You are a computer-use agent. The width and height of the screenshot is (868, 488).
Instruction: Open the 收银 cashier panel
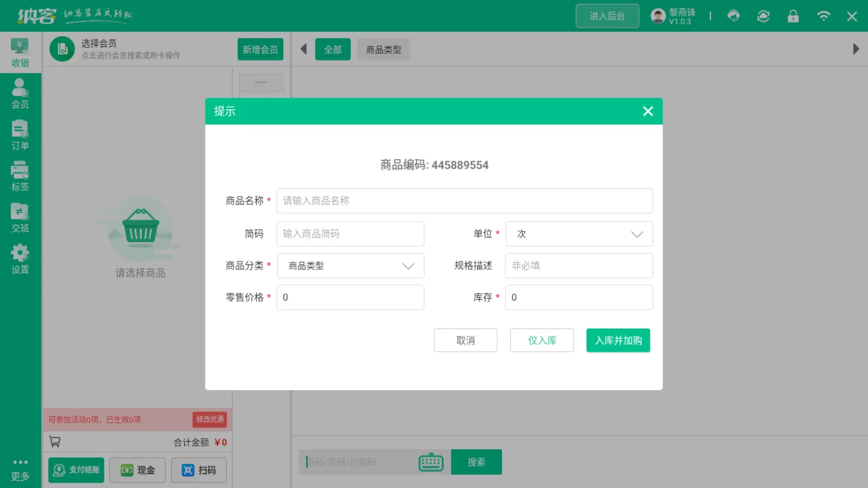tap(20, 52)
